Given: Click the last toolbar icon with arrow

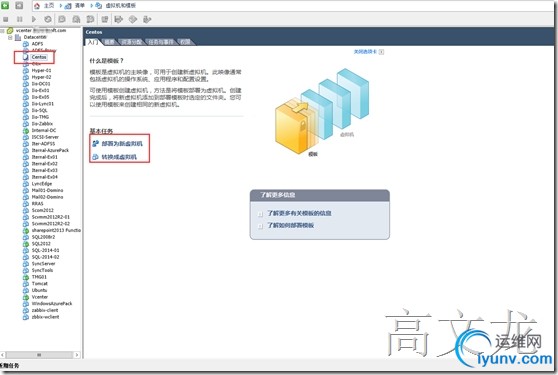Looking at the screenshot, I should pyautogui.click(x=147, y=19).
